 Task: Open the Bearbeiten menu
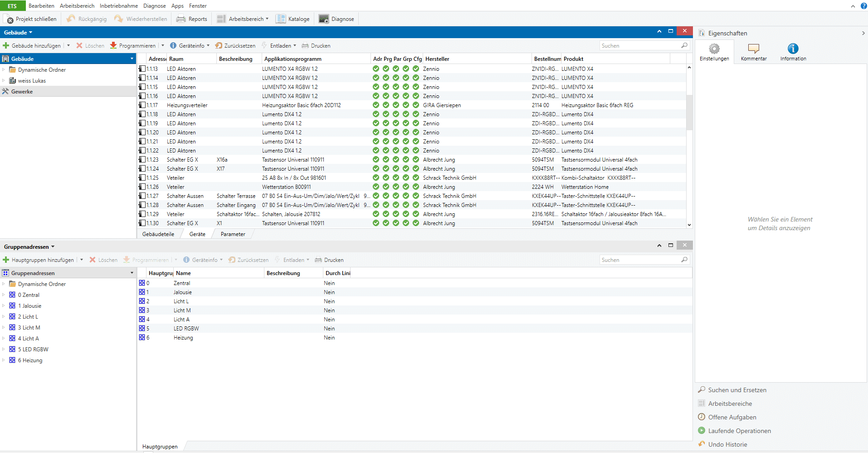tap(41, 6)
